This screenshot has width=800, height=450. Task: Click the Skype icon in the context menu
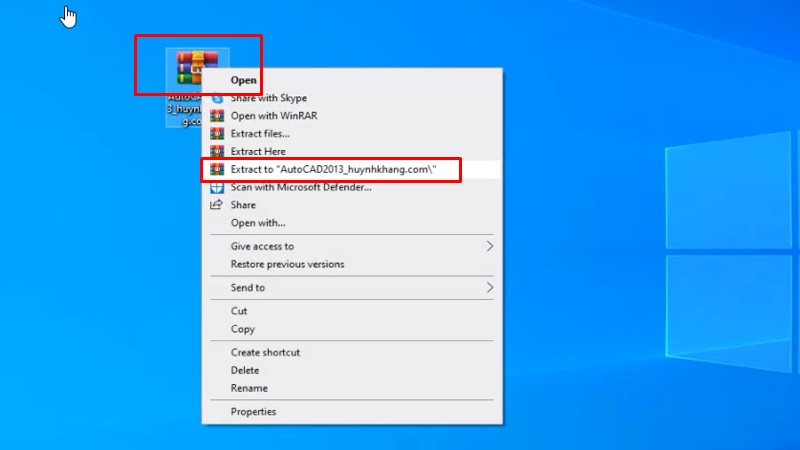[216, 98]
